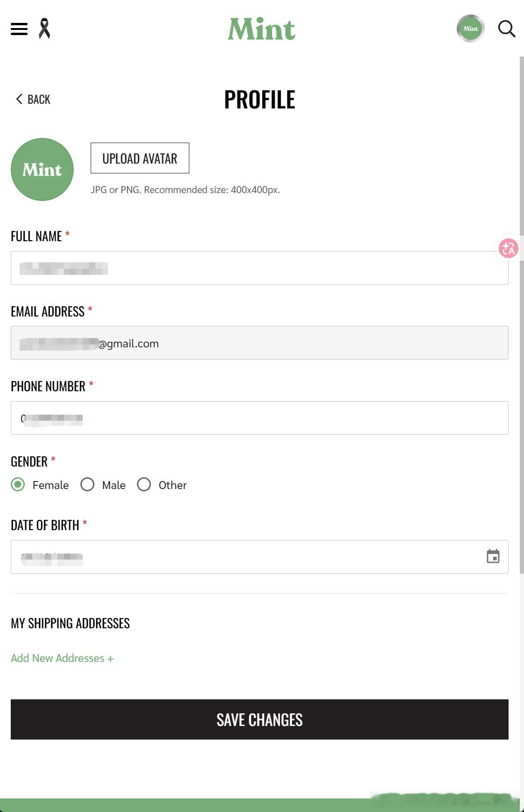Select the Female gender option

(18, 484)
